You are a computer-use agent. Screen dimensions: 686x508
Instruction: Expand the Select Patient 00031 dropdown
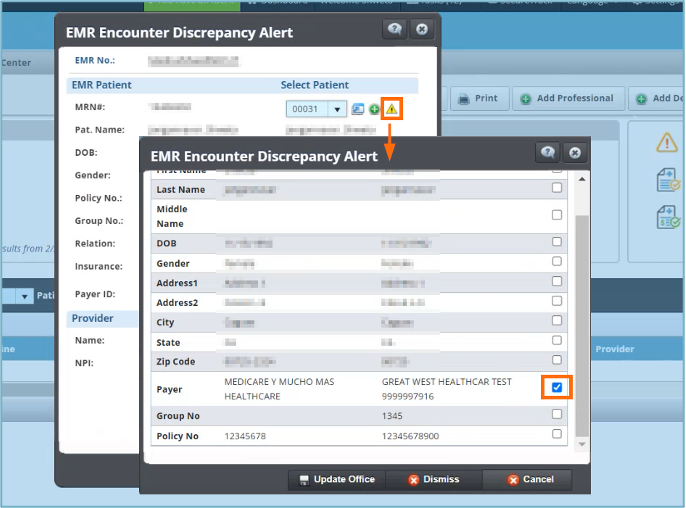(x=337, y=109)
